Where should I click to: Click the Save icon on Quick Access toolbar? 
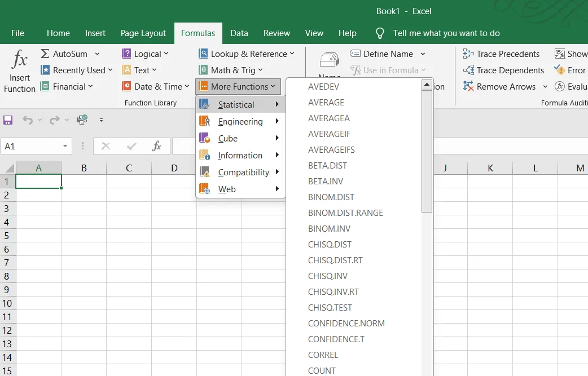tap(8, 120)
